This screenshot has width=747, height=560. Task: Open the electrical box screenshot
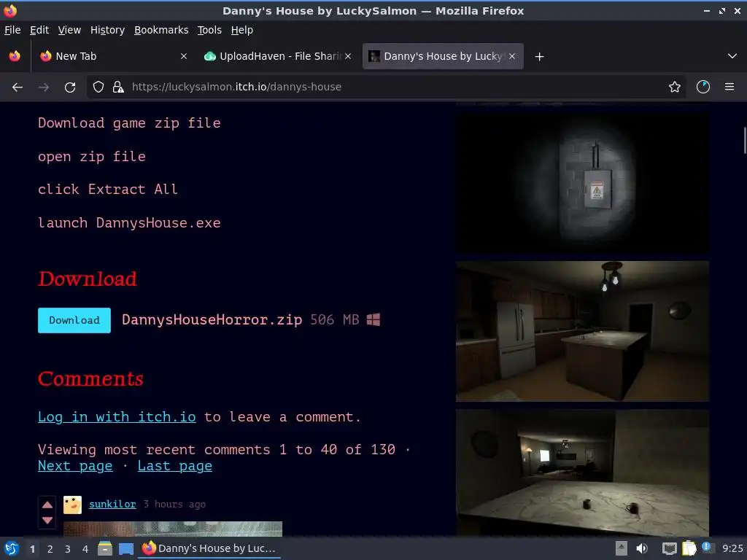[x=582, y=183]
